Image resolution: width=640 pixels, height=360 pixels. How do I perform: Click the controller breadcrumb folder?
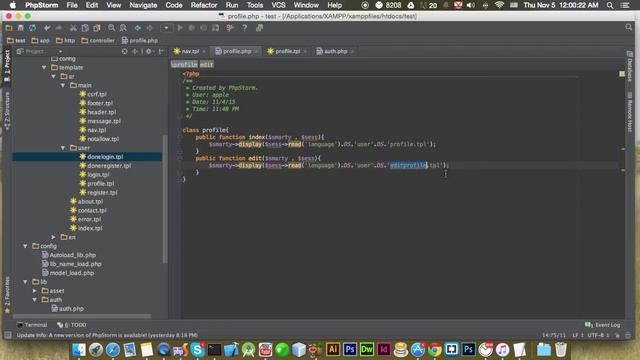tap(98, 40)
